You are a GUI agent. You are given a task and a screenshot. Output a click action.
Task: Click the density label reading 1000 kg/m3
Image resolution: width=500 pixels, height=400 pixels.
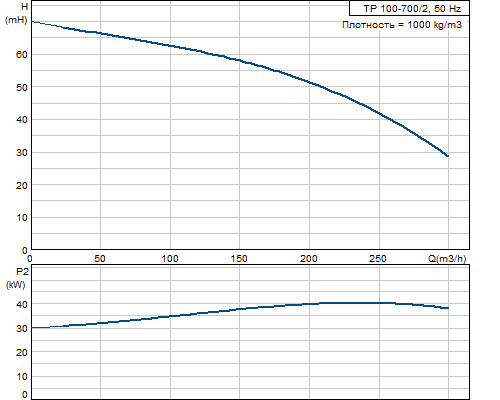click(x=402, y=25)
